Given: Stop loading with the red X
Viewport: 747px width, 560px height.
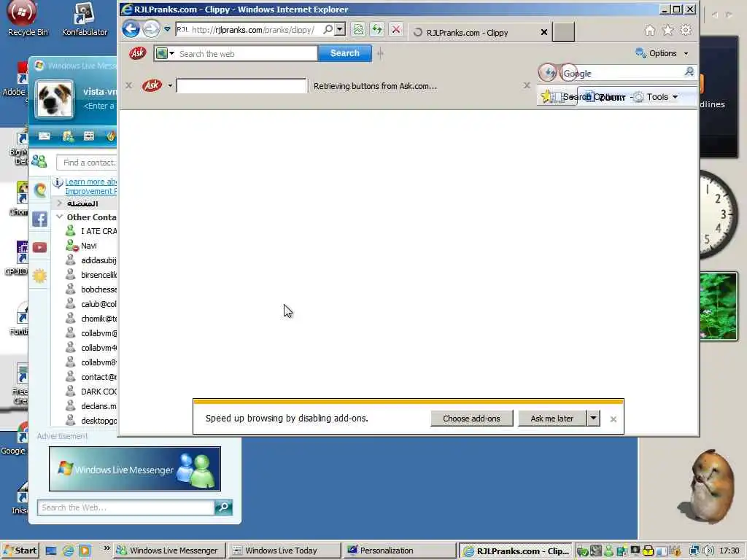Looking at the screenshot, I should click(396, 29).
